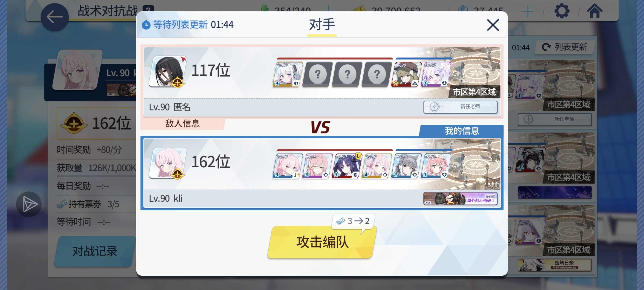The height and width of the screenshot is (290, 644).
Task: Click the enemy's 新任老师 title badge
Action: tap(460, 107)
